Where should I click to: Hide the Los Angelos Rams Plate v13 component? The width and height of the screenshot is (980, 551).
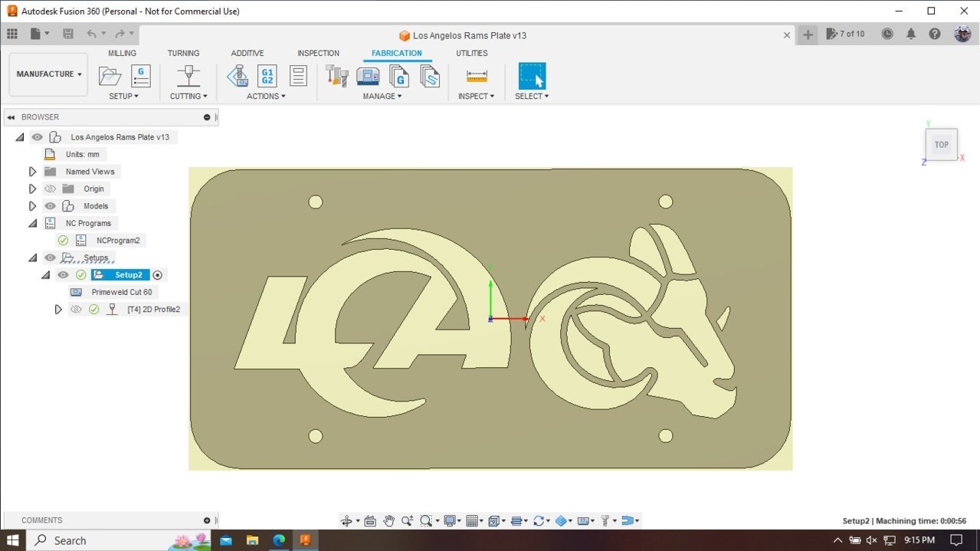pyautogui.click(x=38, y=137)
